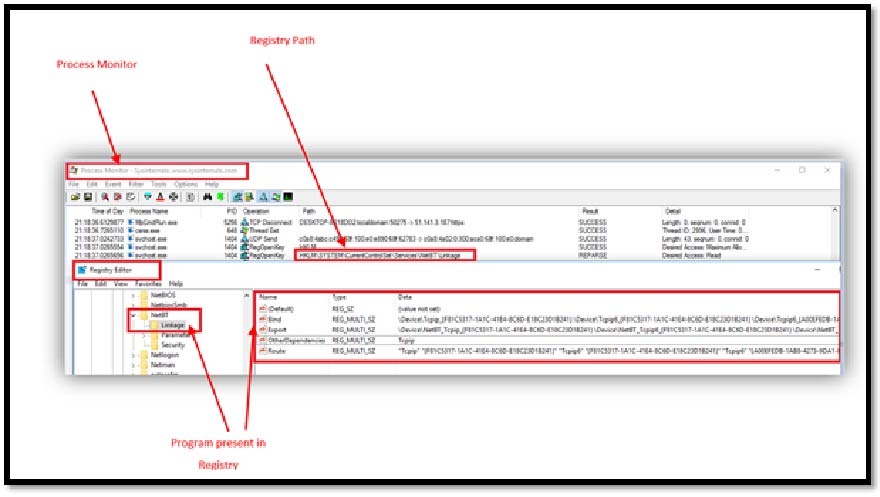Select the OtherDependencies registry value icon
The width and height of the screenshot is (880, 497).
[263, 340]
